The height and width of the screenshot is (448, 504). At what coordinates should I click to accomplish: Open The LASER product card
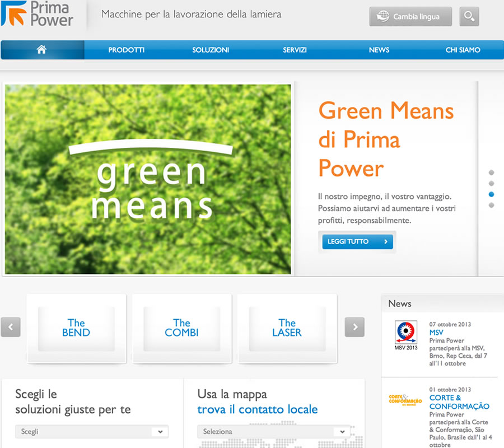[x=287, y=329]
